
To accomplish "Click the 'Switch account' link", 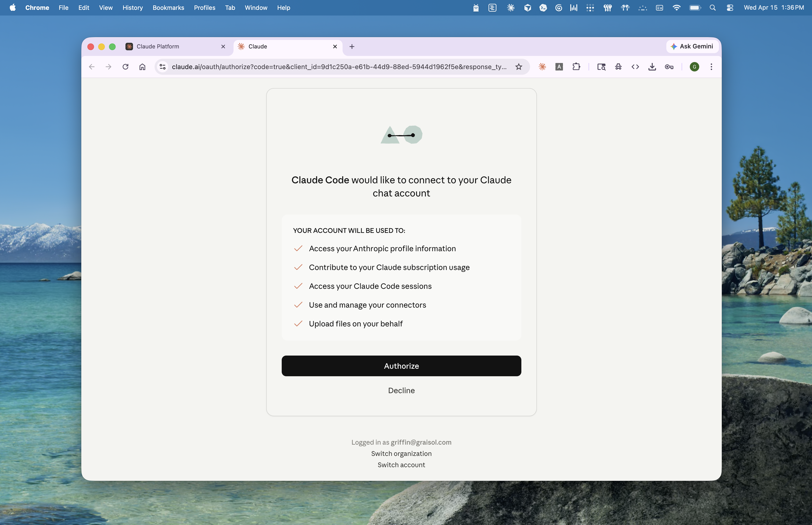I will point(401,464).
